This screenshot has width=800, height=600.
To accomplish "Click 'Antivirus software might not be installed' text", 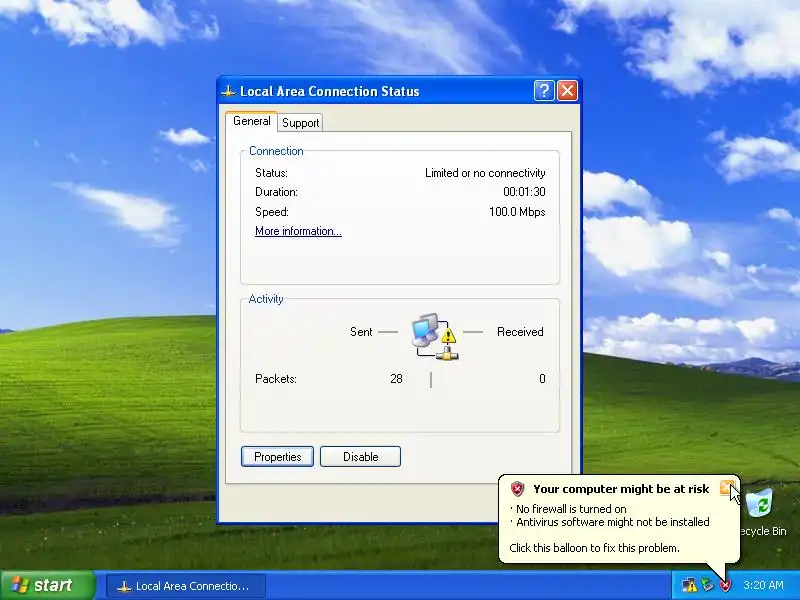I will pos(613,522).
